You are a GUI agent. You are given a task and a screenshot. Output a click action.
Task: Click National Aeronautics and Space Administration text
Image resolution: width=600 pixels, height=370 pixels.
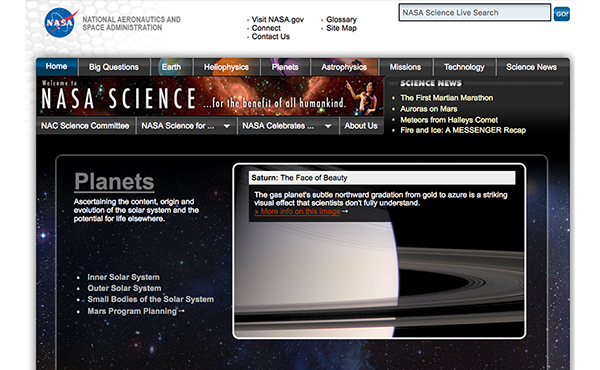click(x=131, y=23)
